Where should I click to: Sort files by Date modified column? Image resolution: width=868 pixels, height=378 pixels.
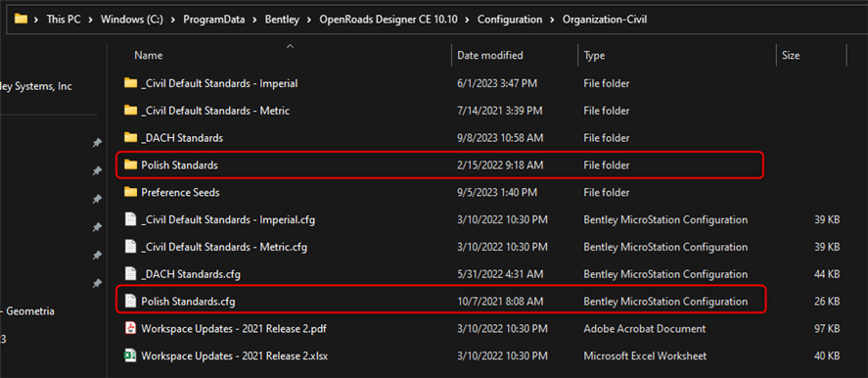490,56
